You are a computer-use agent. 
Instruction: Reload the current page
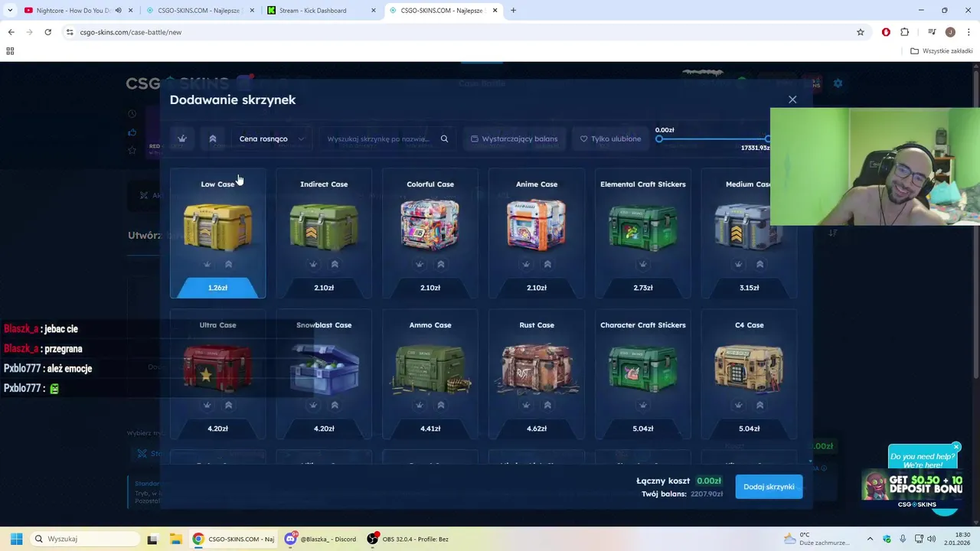47,32
